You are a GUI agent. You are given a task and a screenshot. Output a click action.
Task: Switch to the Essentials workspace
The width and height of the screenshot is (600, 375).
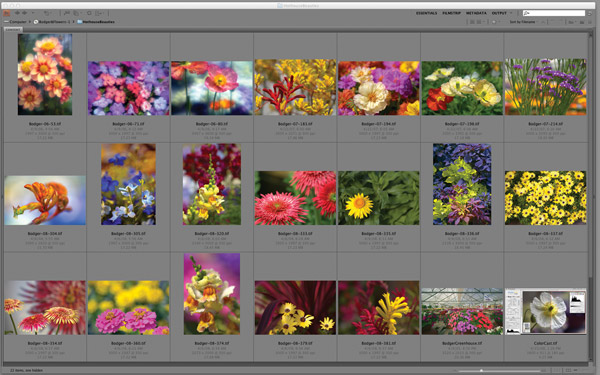pos(426,13)
